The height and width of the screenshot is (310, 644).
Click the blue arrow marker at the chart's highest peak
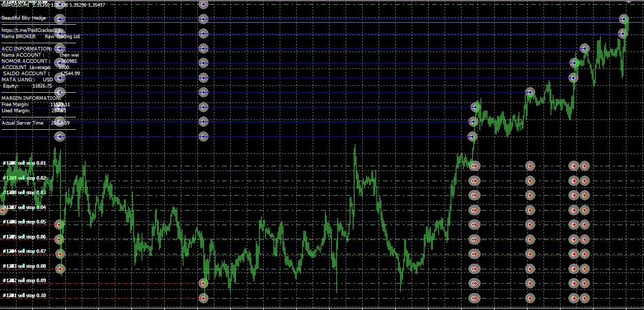click(624, 19)
